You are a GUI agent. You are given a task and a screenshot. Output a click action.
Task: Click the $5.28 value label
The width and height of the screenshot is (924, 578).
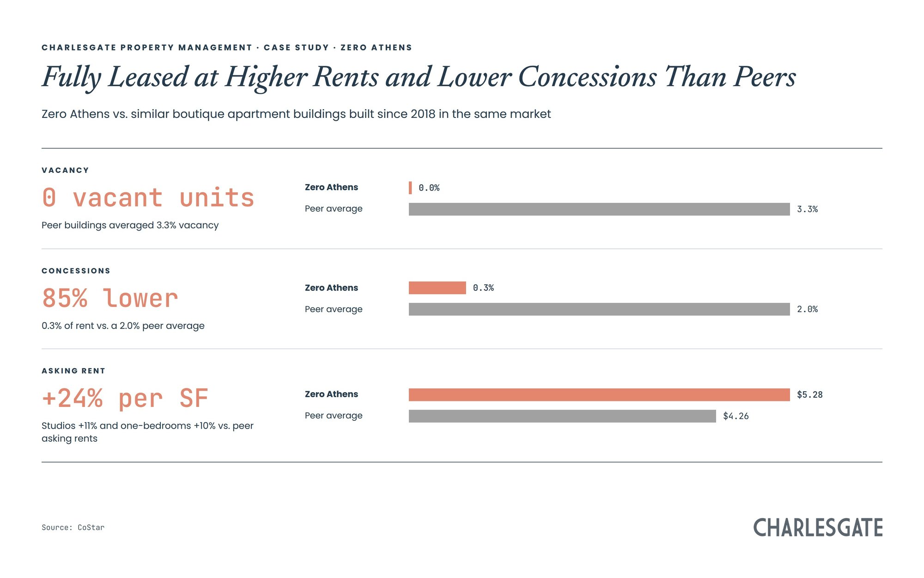(x=810, y=394)
